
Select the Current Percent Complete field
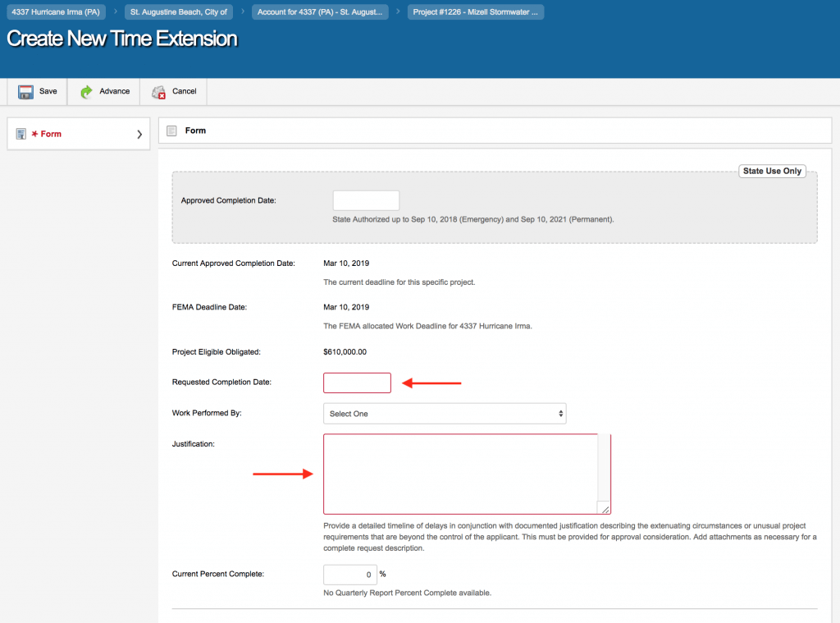[x=349, y=575]
